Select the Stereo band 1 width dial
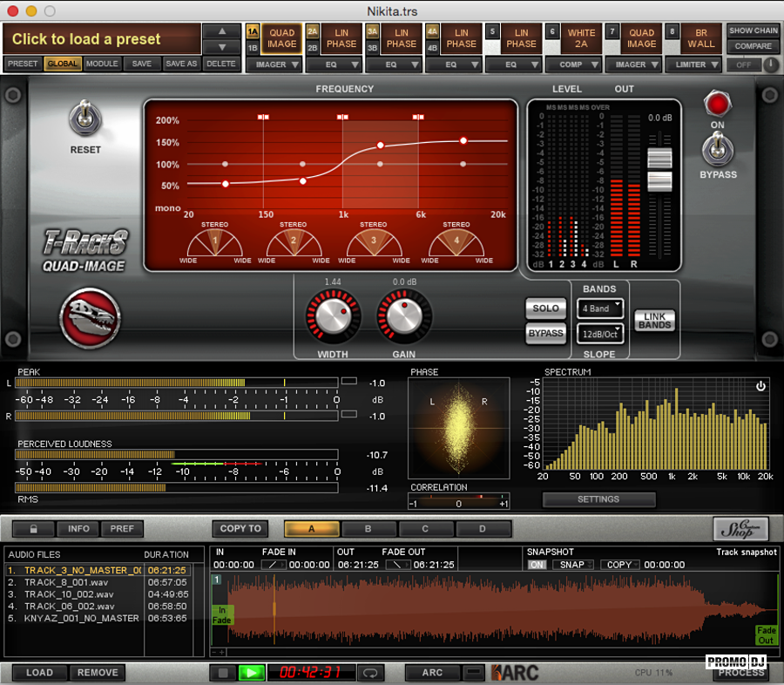784x685 pixels. coord(215,241)
